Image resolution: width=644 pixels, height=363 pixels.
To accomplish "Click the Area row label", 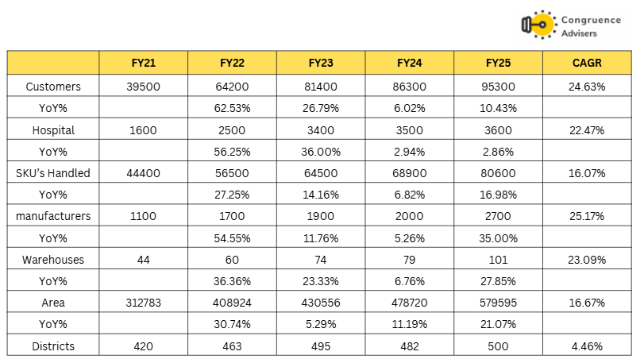I will pyautogui.click(x=53, y=303).
